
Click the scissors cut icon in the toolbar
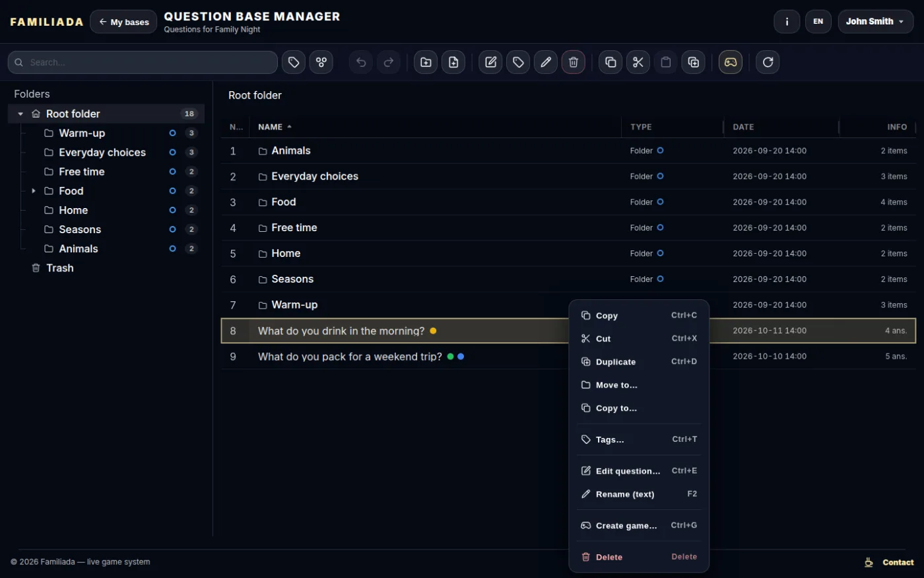click(x=638, y=62)
